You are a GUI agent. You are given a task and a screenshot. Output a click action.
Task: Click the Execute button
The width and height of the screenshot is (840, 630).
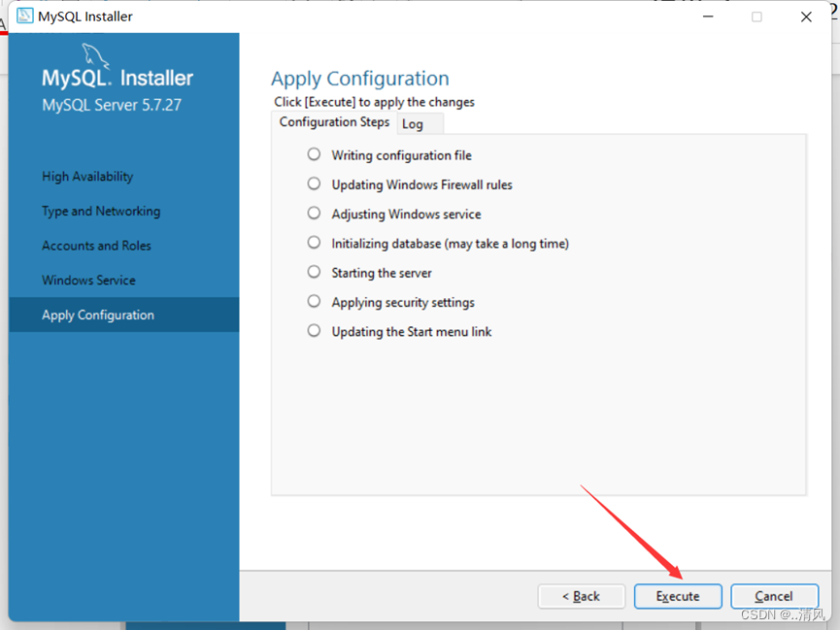point(678,596)
